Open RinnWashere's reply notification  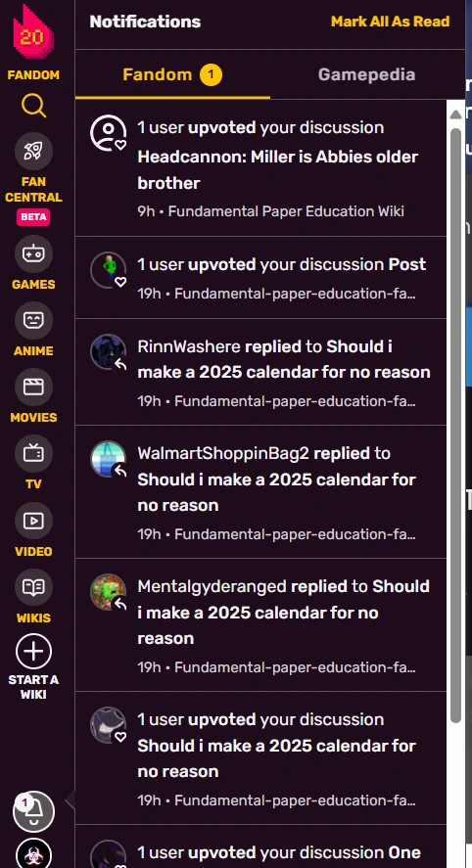[x=260, y=372]
